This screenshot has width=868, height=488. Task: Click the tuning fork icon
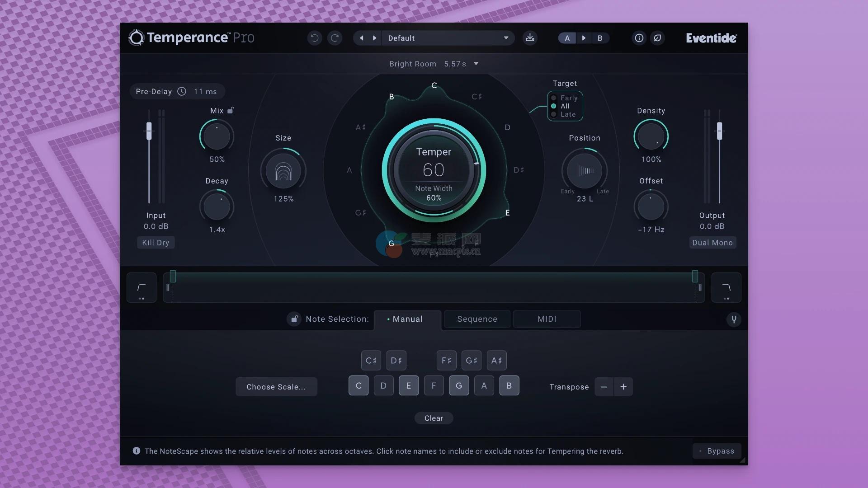[734, 319]
